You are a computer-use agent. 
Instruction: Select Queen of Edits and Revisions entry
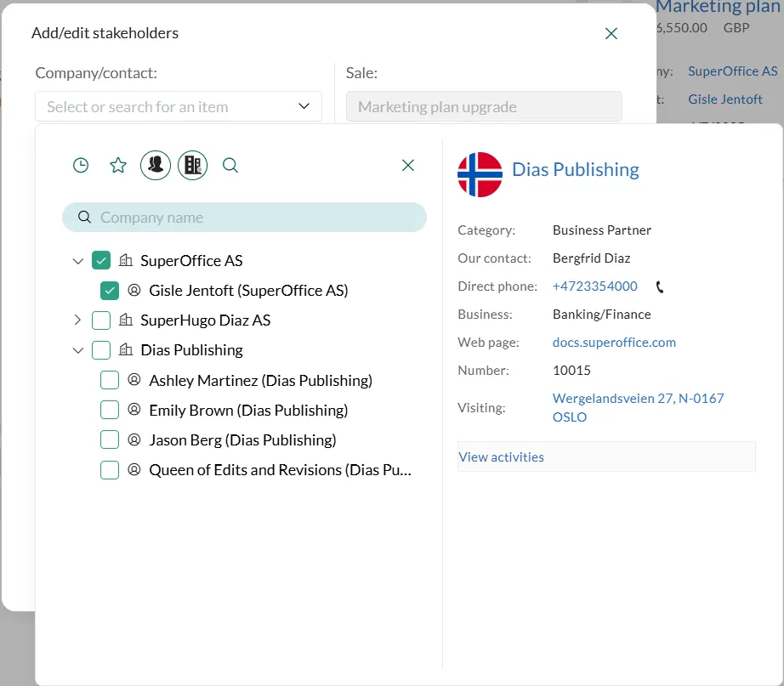280,469
